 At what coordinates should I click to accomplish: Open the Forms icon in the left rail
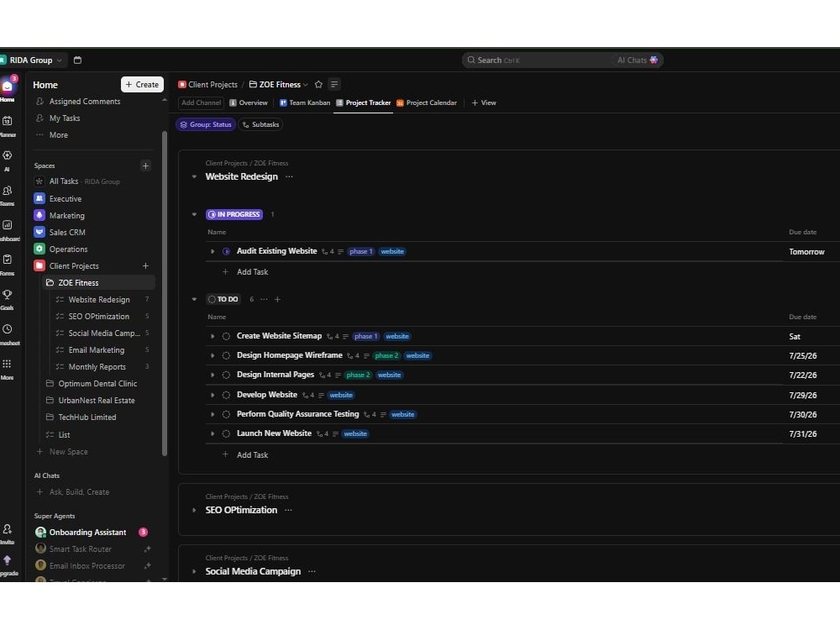pos(8,260)
